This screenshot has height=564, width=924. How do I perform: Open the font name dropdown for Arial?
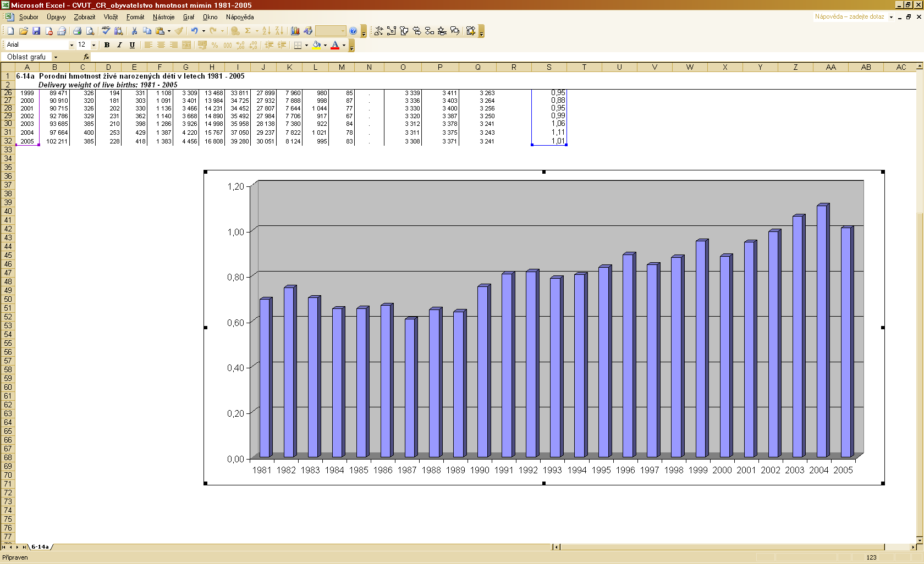pos(71,45)
